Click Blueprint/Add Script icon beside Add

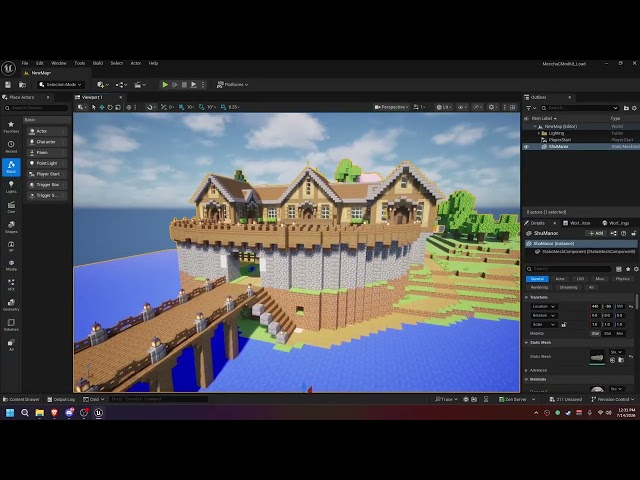[x=613, y=233]
